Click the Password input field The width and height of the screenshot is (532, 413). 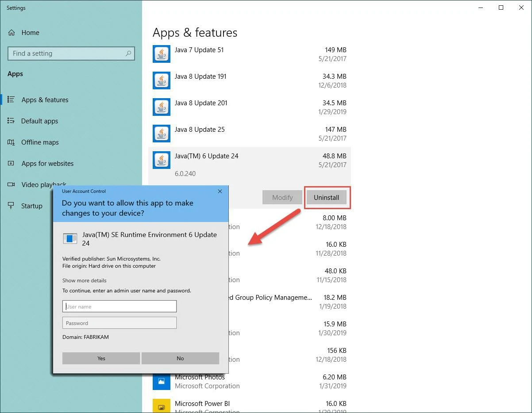point(119,323)
